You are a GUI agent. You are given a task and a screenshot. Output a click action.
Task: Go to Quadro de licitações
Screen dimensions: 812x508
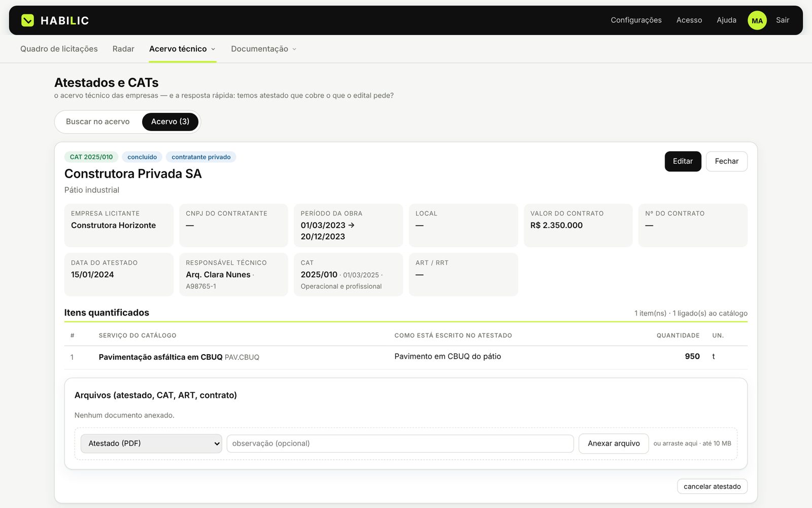[59, 49]
